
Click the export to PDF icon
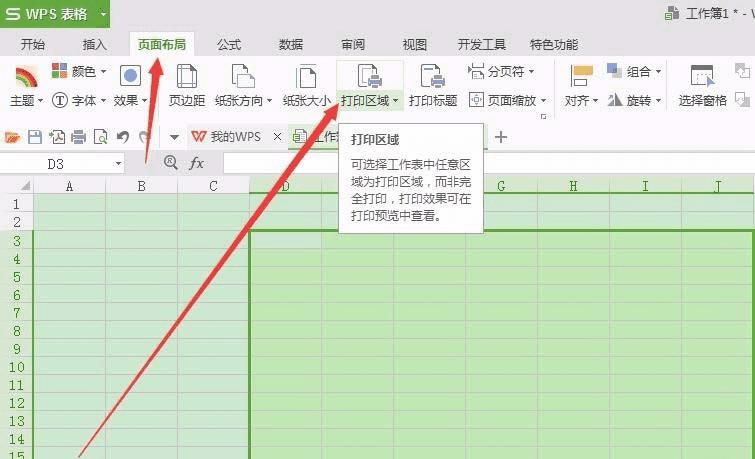tap(57, 137)
